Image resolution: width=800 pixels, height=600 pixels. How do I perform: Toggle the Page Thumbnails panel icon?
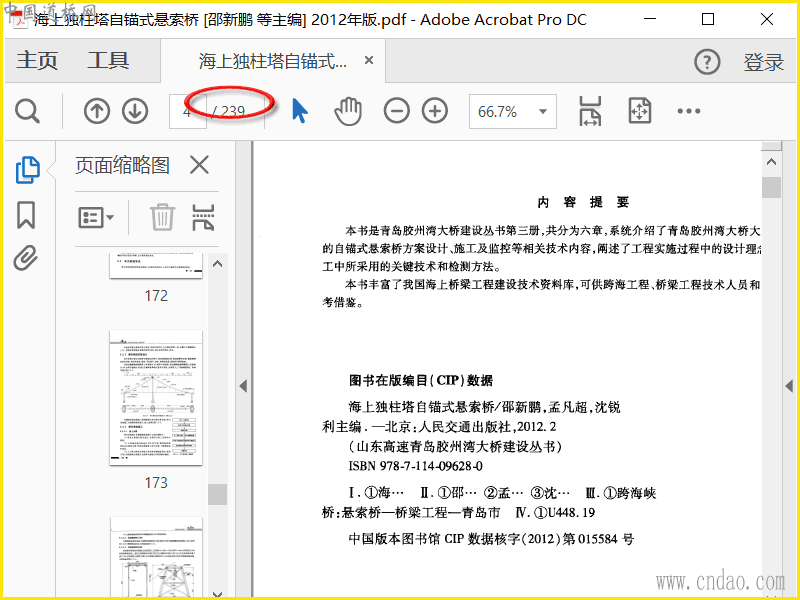click(x=28, y=170)
